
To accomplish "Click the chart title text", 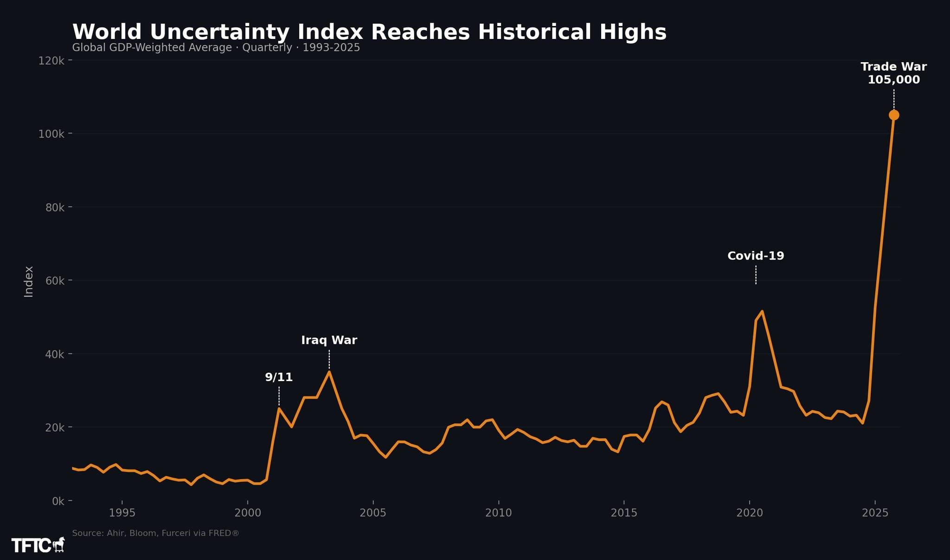I will click(x=369, y=32).
